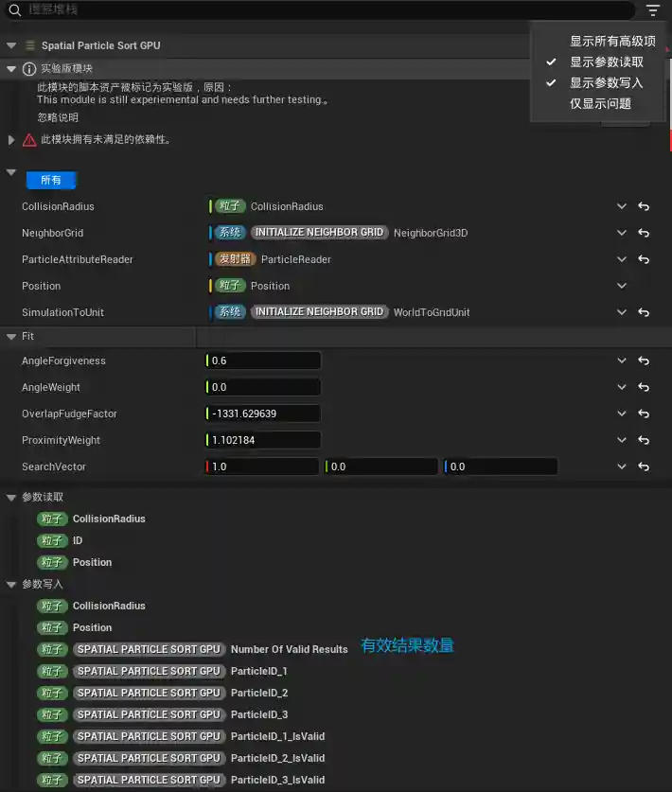The width and height of the screenshot is (672, 792).
Task: Click the OverlapFudgeFactor value field
Action: click(264, 414)
